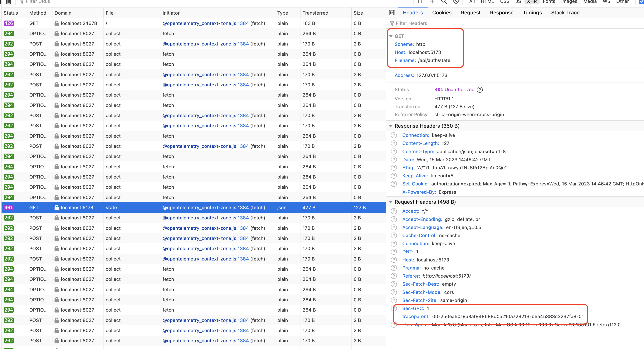Switch filtering to WS requests
Image resolution: width=644 pixels, height=349 pixels.
[606, 2]
